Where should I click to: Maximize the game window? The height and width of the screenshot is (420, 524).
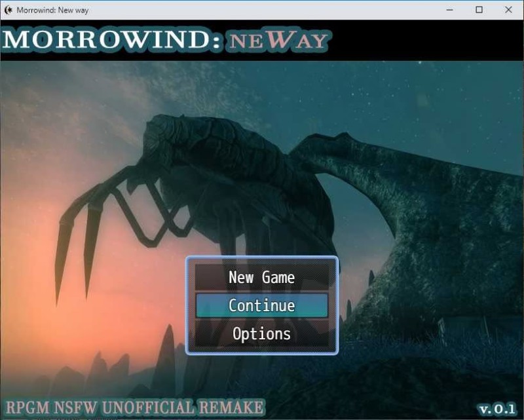(479, 10)
